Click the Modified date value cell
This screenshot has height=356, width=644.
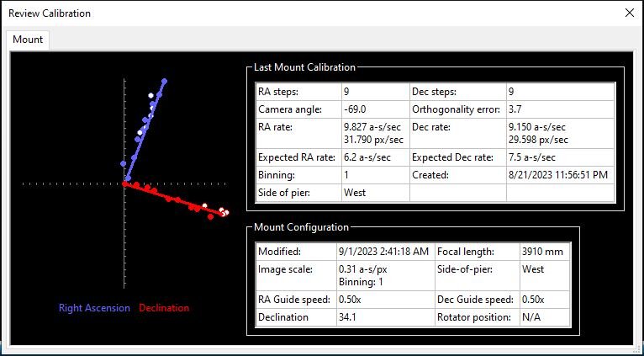[385, 252]
